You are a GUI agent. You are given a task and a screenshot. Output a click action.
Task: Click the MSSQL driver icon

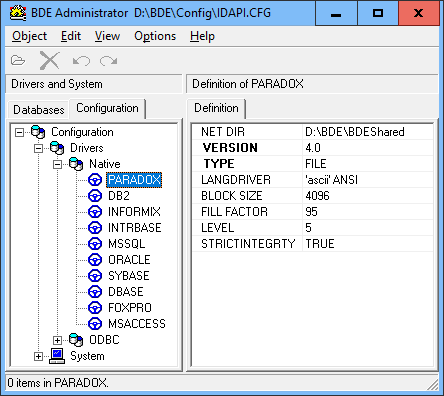pyautogui.click(x=95, y=244)
